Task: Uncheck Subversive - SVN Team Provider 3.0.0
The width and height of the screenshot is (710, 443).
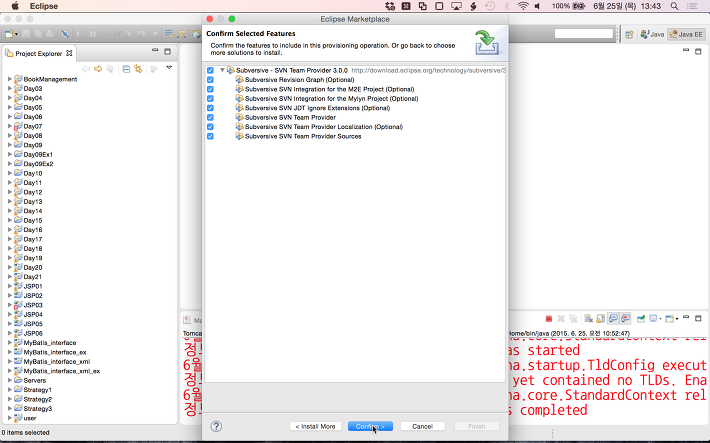Action: coord(210,70)
